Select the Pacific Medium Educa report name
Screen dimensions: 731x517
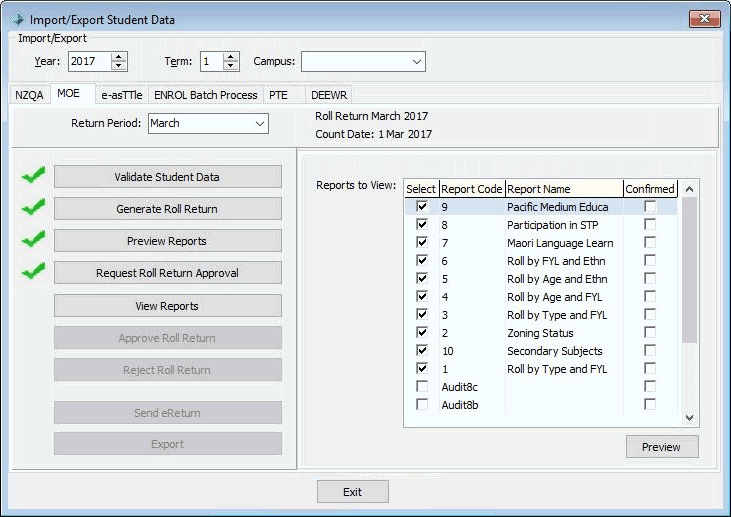[558, 207]
